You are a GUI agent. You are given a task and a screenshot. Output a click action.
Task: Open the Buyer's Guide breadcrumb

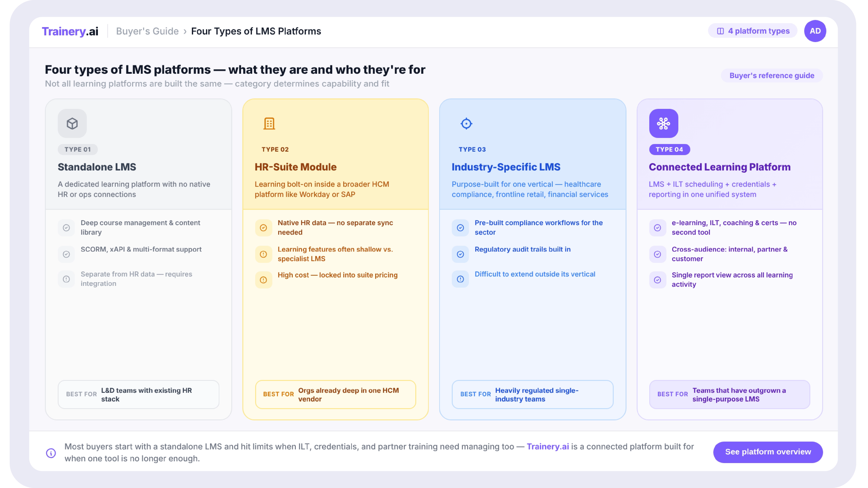pyautogui.click(x=147, y=31)
